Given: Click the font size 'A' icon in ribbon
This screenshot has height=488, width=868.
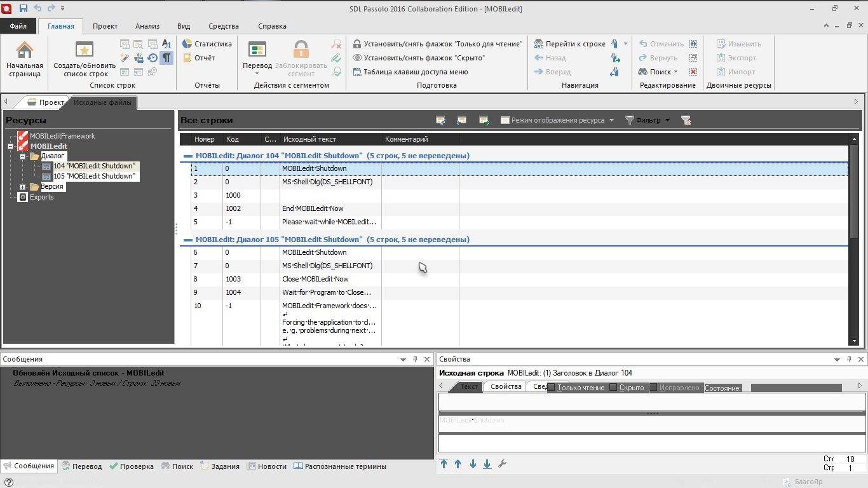Looking at the screenshot, I should (166, 44).
